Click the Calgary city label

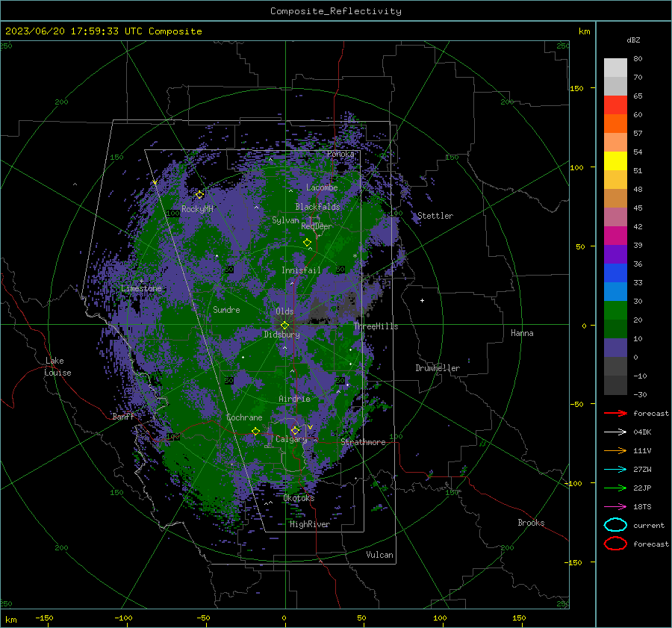click(x=291, y=439)
